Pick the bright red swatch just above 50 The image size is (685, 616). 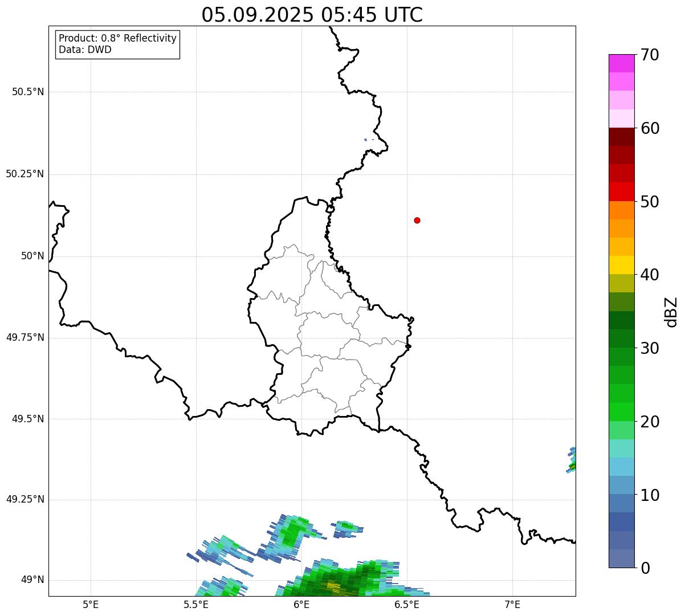(x=621, y=191)
